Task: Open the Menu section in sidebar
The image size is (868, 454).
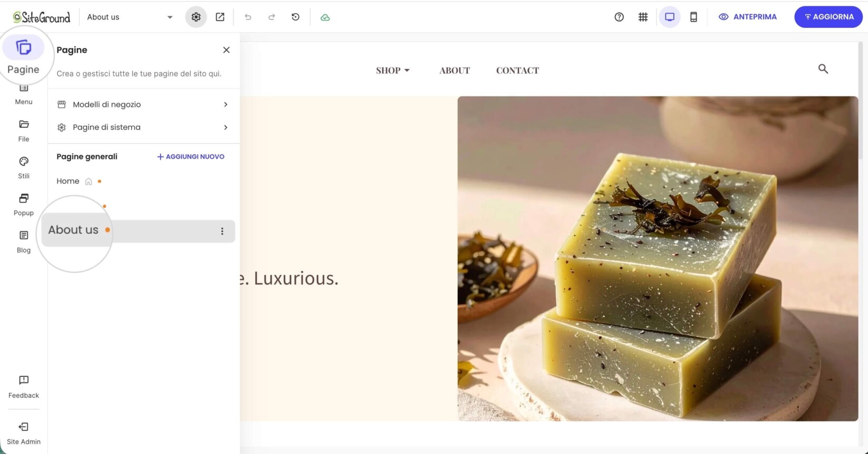Action: 24,95
